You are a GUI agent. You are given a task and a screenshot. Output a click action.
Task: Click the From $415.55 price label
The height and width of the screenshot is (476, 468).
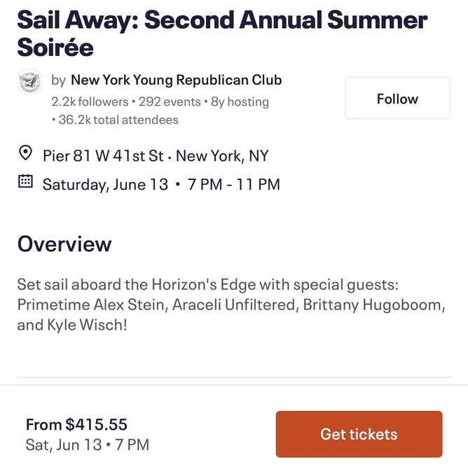(76, 424)
